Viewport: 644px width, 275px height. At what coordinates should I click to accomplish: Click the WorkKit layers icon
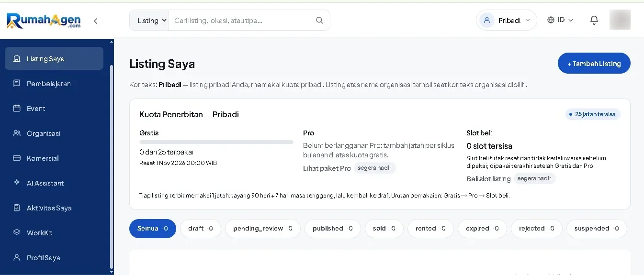pos(17,232)
